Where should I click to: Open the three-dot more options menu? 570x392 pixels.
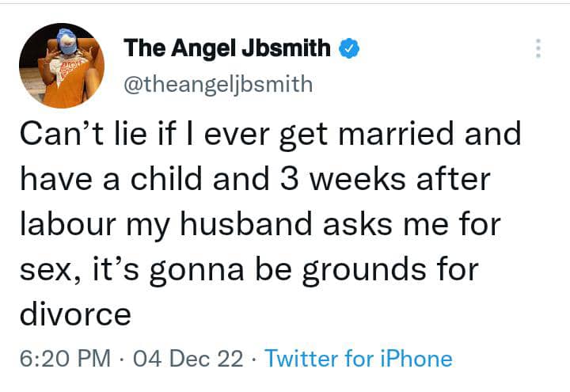pyautogui.click(x=538, y=48)
